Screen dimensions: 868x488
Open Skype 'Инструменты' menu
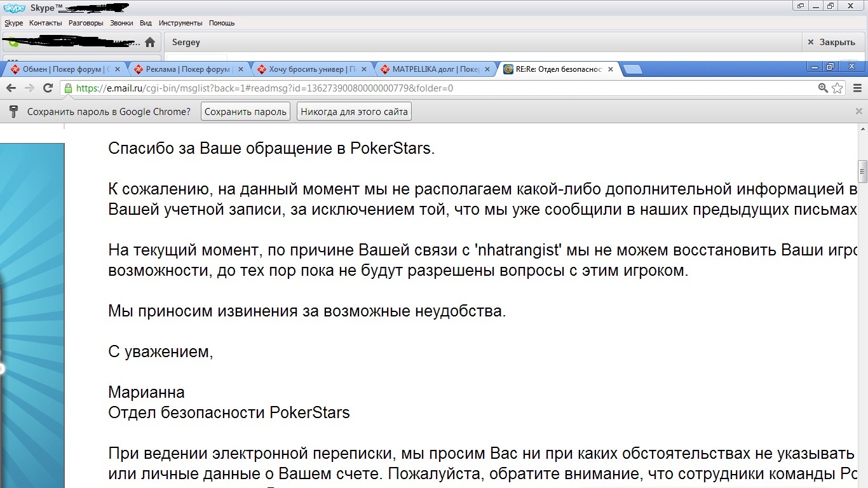[180, 23]
